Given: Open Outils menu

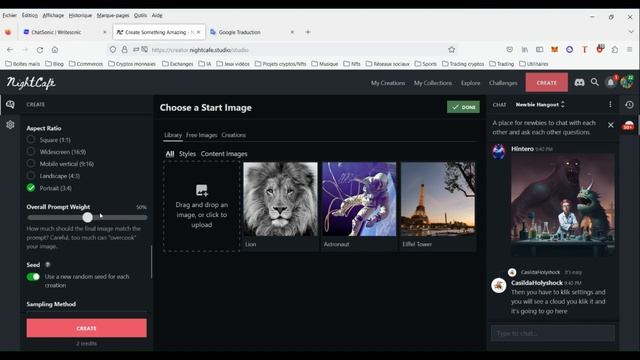Looking at the screenshot, I should (x=140, y=15).
